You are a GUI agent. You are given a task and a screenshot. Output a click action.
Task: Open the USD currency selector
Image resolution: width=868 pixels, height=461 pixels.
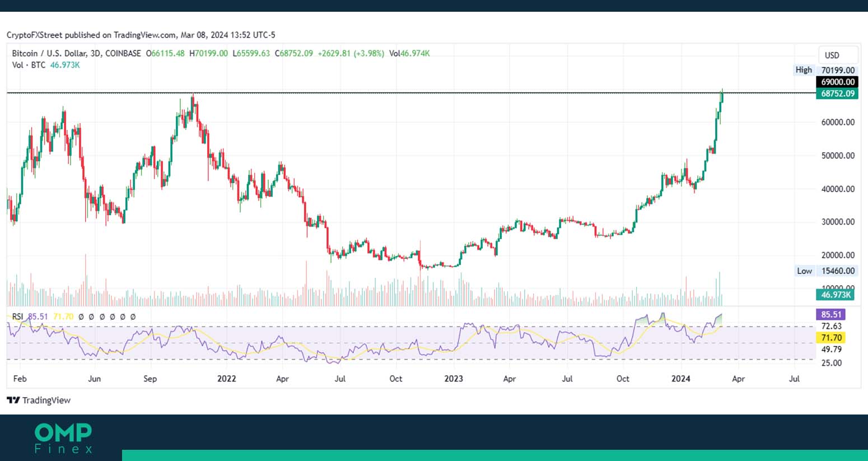coord(838,55)
